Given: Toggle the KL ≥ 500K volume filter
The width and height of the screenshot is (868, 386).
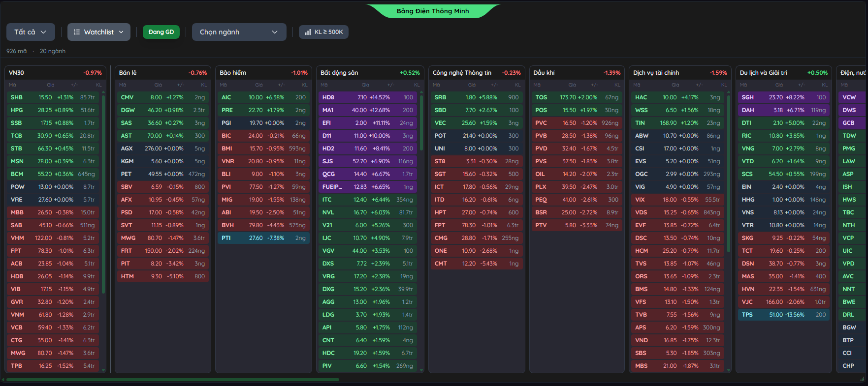Looking at the screenshot, I should pyautogui.click(x=323, y=32).
